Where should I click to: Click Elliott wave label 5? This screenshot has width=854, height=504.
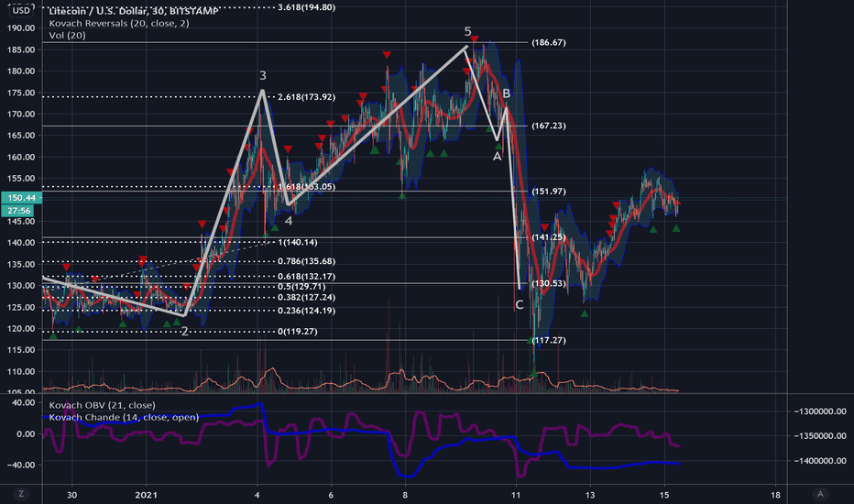tap(467, 31)
